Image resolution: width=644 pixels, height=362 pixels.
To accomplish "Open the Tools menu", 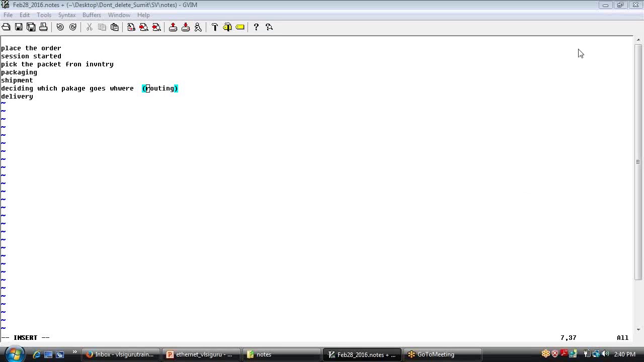I will (44, 15).
